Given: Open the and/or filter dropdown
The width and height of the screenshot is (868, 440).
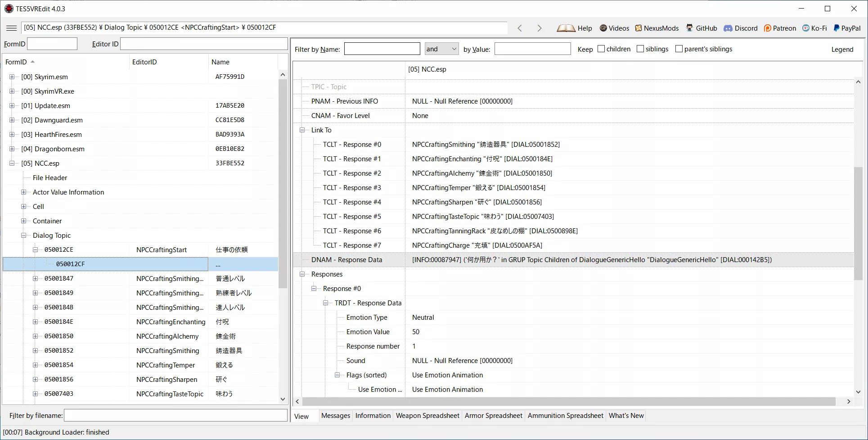Looking at the screenshot, I should click(x=441, y=49).
